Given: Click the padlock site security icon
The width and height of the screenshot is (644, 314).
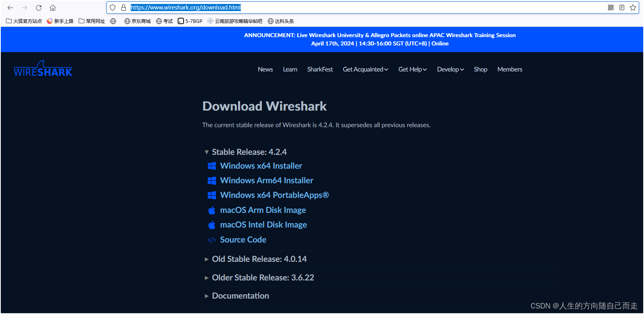Looking at the screenshot, I should coord(124,8).
